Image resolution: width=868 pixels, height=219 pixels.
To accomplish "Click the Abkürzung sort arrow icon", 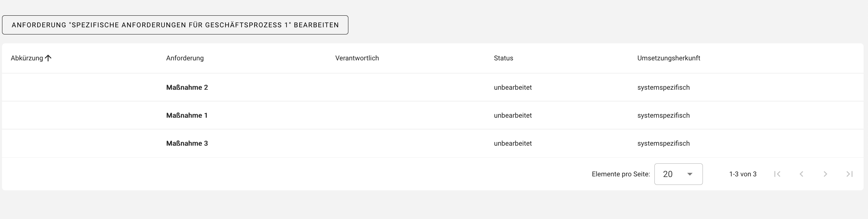I will 48,58.
